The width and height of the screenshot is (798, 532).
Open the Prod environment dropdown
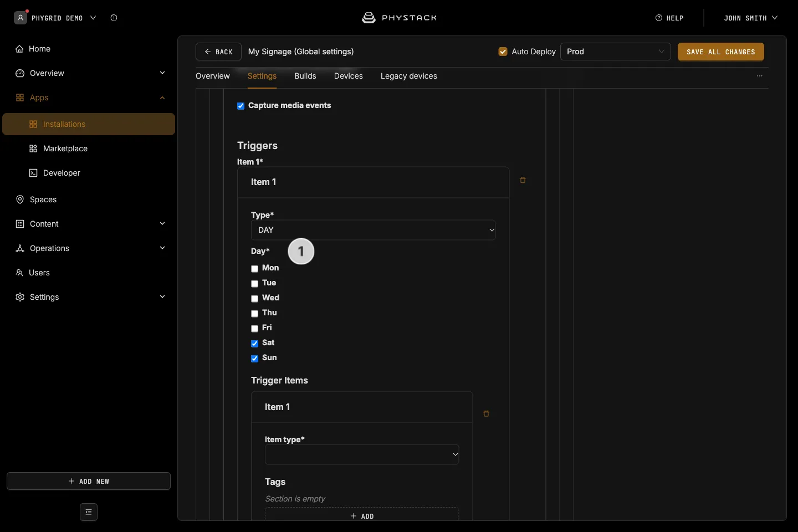pyautogui.click(x=616, y=52)
